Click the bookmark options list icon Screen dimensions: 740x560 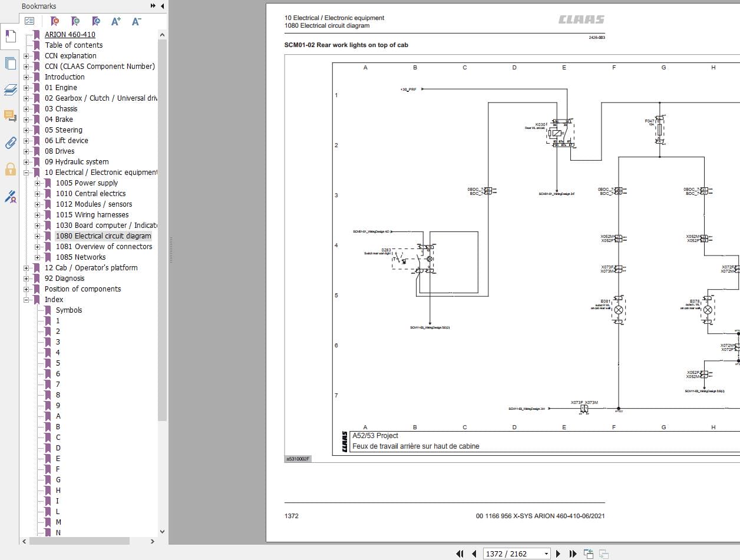tap(29, 21)
